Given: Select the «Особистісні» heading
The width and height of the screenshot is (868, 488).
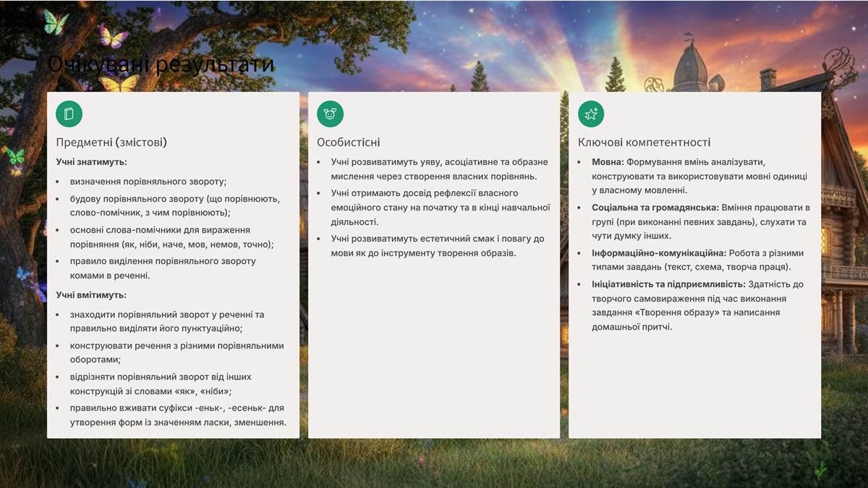Looking at the screenshot, I should 349,142.
